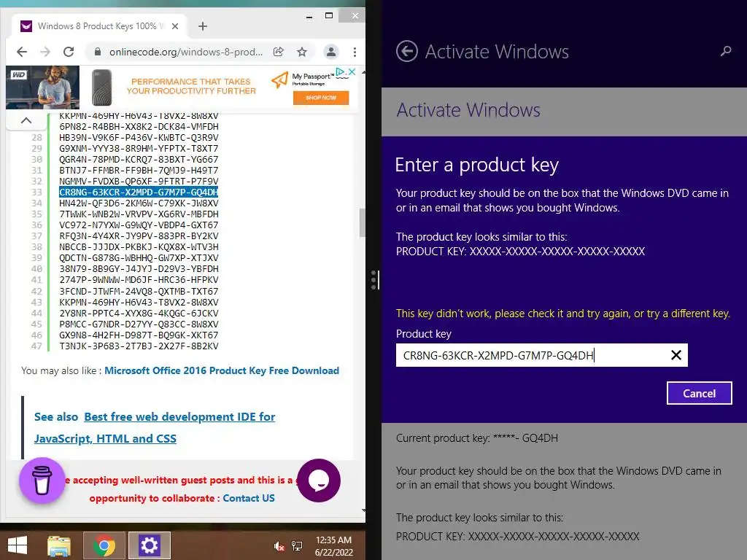This screenshot has width=747, height=560.
Task: Click Chrome icon on taskbar
Action: point(104,545)
